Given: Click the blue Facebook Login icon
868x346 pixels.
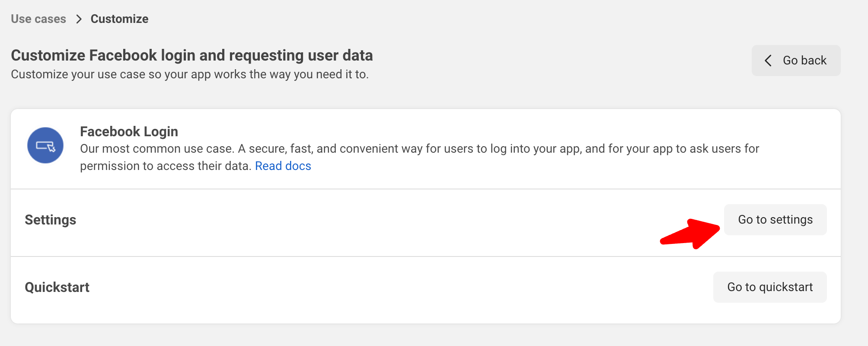Looking at the screenshot, I should point(45,145).
